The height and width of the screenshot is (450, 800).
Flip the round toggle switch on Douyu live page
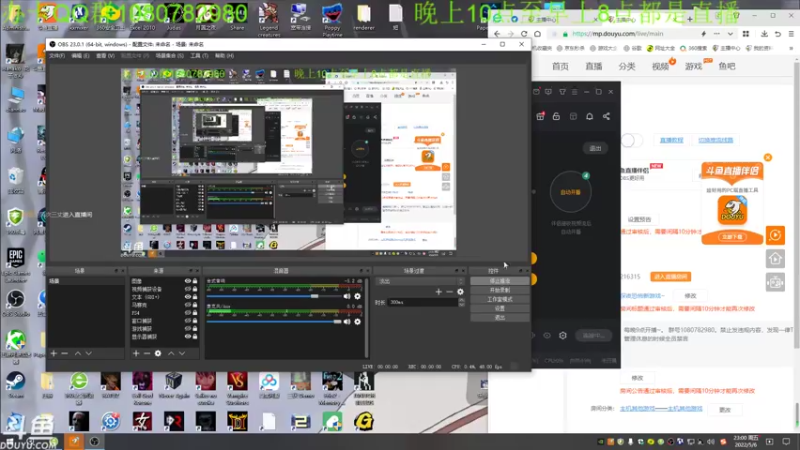632,140
